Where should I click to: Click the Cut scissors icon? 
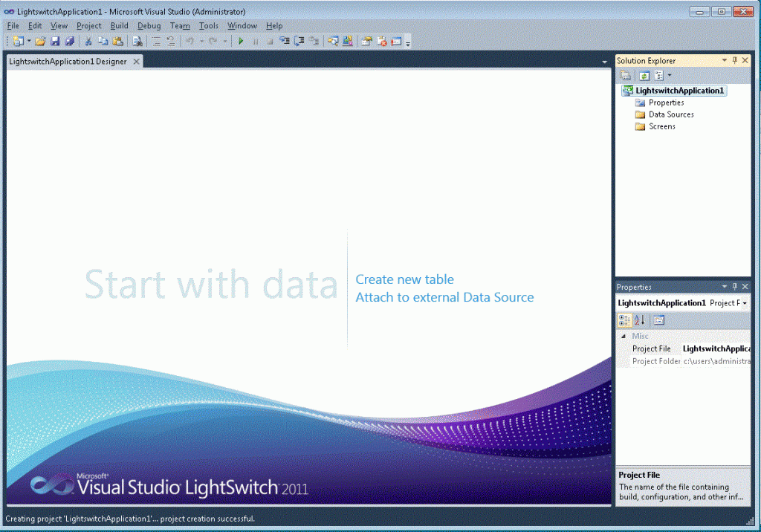click(88, 42)
